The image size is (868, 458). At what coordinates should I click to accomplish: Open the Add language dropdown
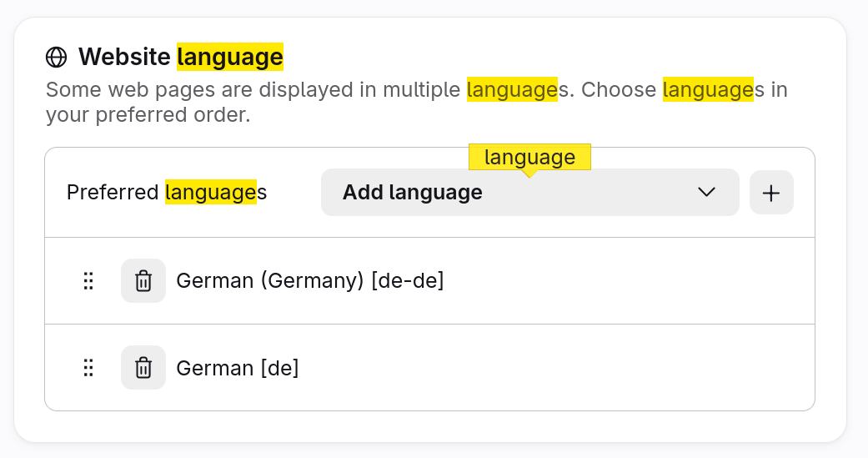click(x=529, y=193)
